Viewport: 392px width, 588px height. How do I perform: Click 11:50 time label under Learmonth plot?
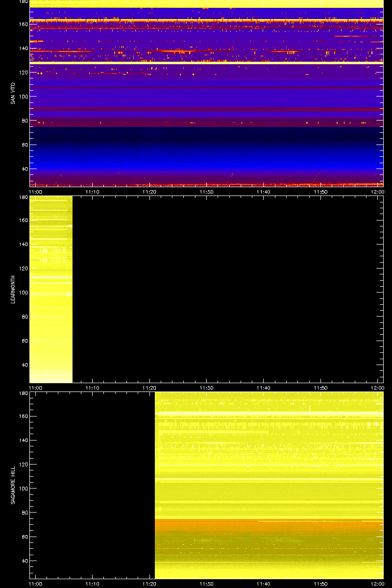[x=320, y=388]
